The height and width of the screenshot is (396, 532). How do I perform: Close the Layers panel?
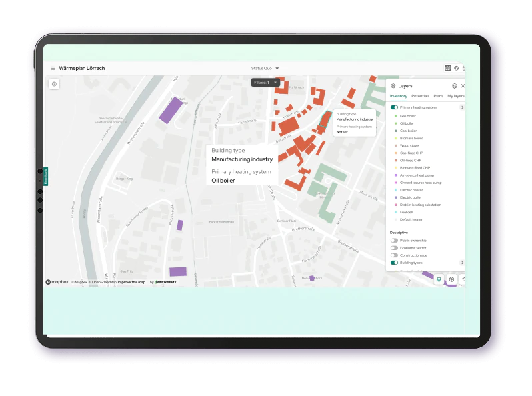(463, 86)
